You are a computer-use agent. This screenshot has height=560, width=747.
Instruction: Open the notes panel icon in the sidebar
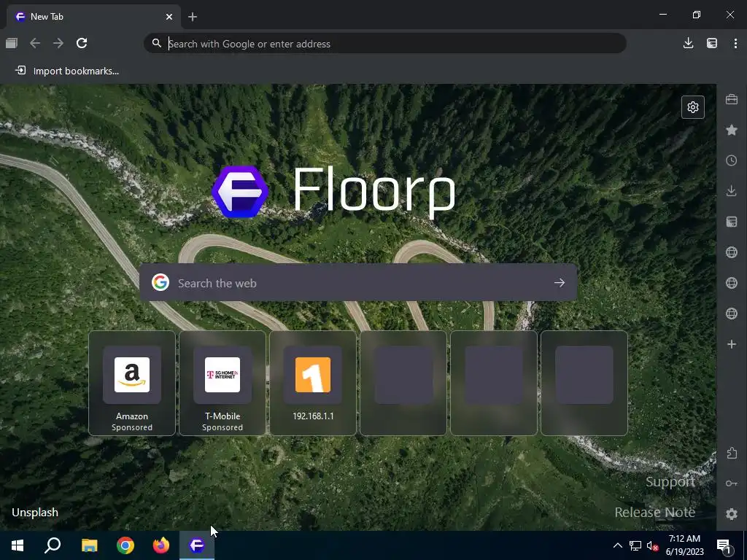(732, 222)
